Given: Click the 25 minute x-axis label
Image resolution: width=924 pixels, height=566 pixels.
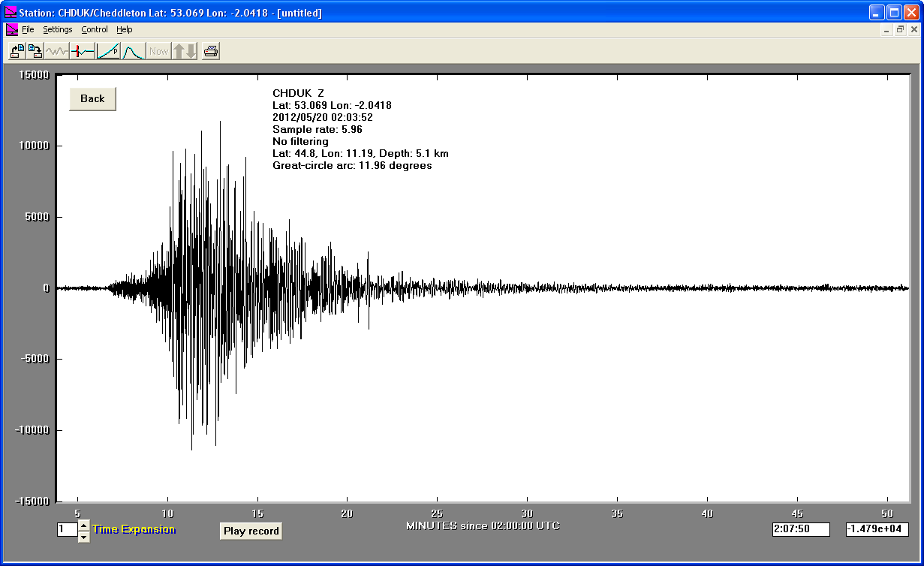Looking at the screenshot, I should (437, 513).
